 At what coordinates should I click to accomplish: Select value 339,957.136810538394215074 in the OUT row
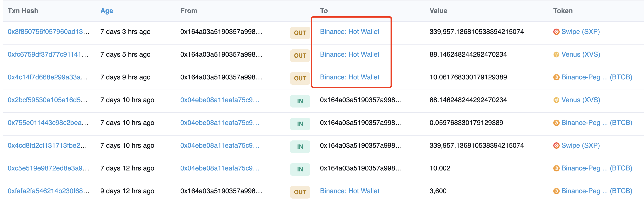coord(476,32)
